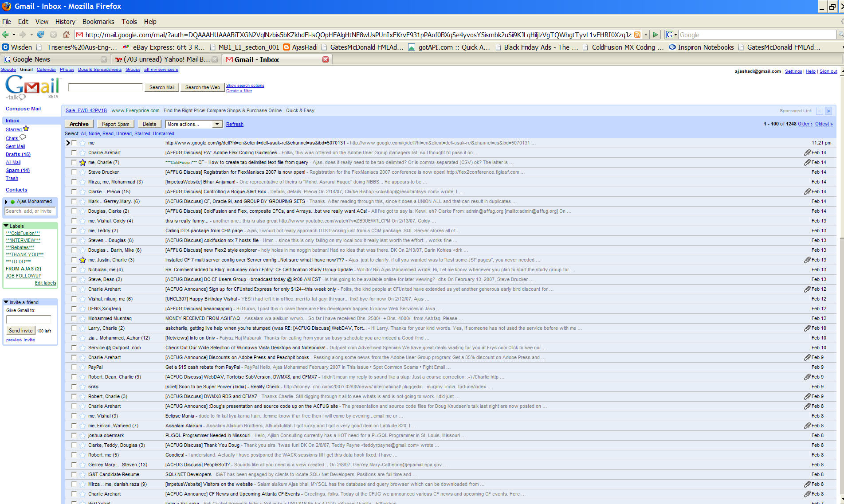
Task: Click the Wisden bookmark icon
Action: point(5,47)
